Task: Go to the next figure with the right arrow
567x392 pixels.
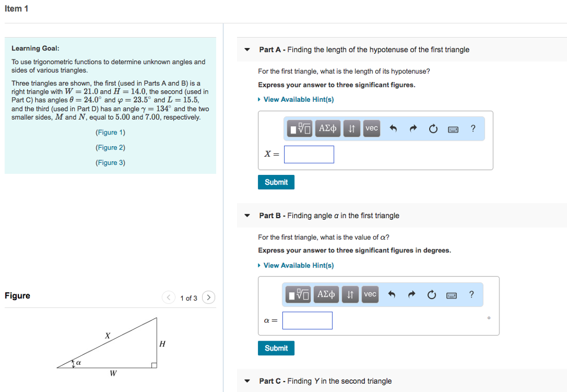Action: tap(208, 297)
